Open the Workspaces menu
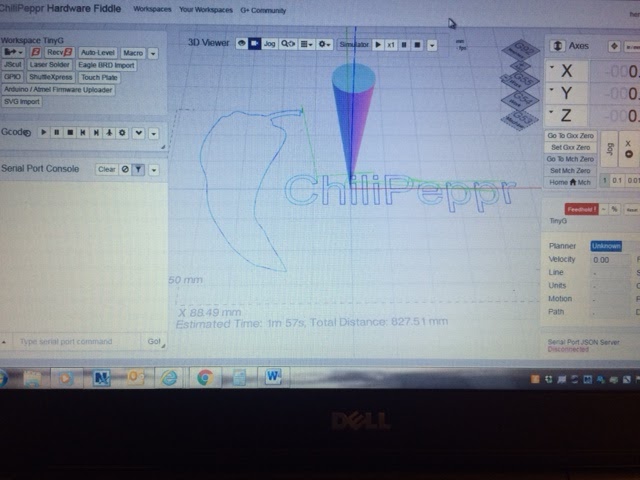 coord(152,8)
